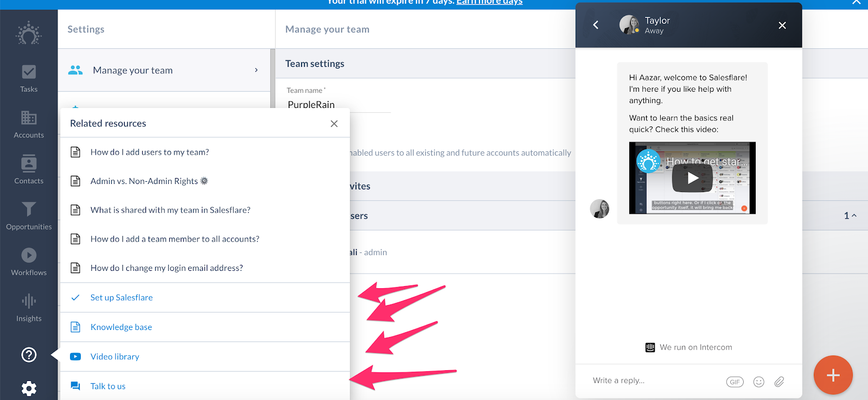Go to Accounts section
Viewport: 868px width, 400px height.
29,124
